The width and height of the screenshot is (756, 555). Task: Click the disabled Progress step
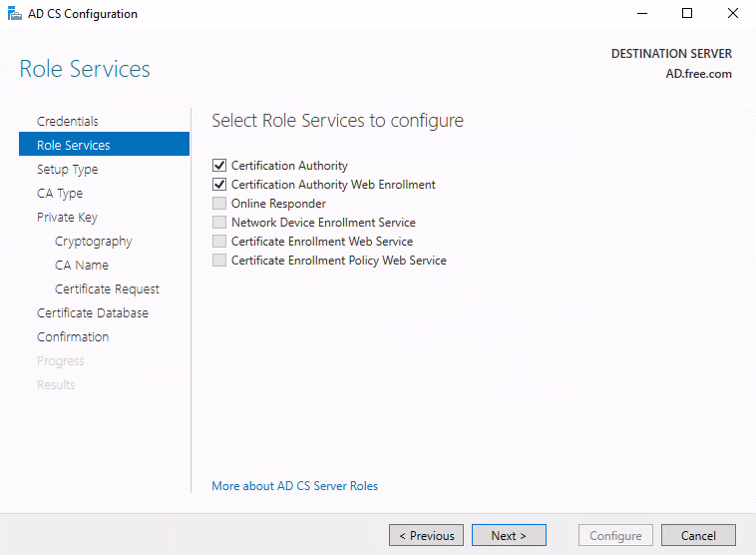point(61,361)
